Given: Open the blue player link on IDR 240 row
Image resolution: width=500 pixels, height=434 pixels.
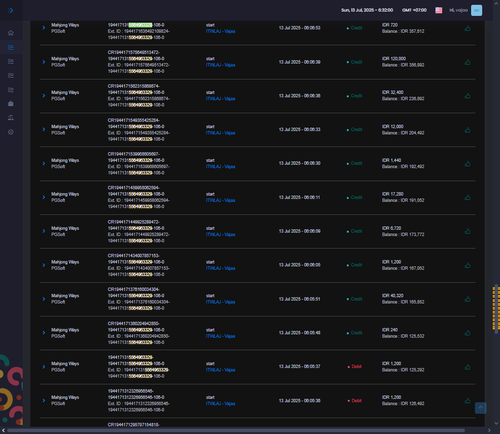Looking at the screenshot, I should [220, 336].
